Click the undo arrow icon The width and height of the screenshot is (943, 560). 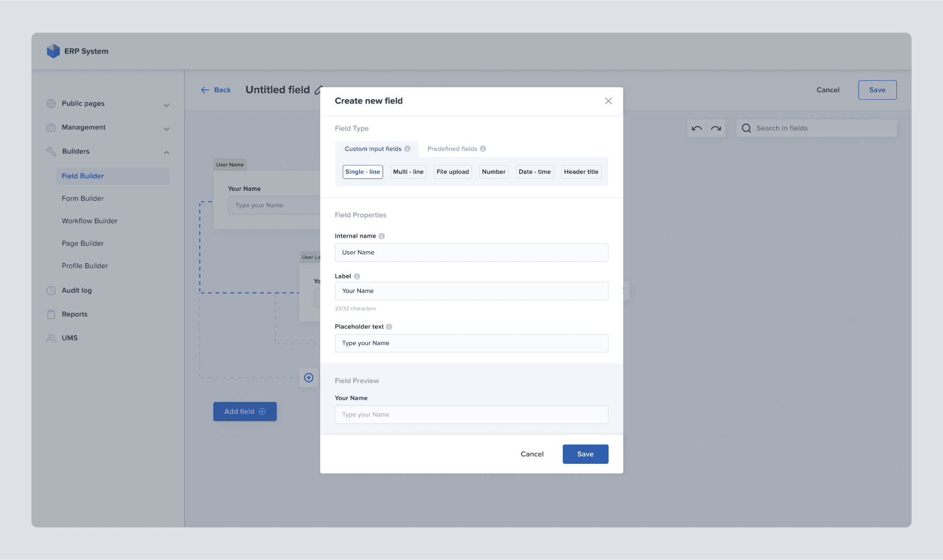[696, 129]
